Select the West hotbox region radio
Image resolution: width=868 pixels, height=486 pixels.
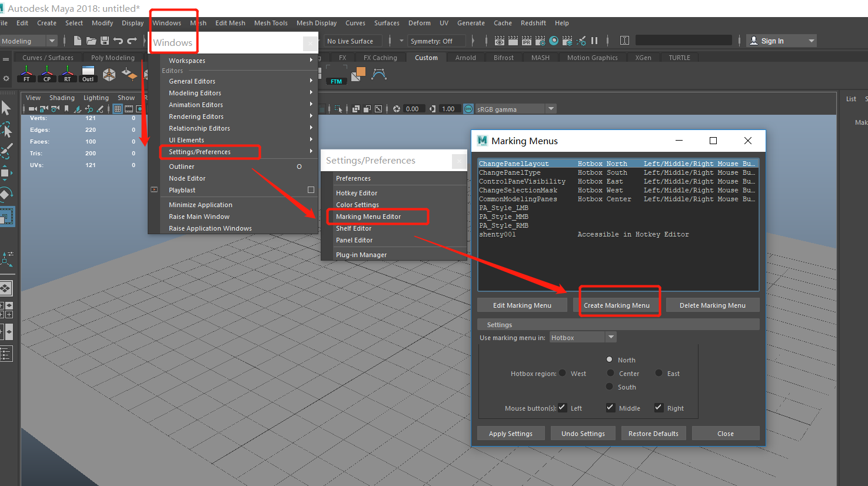coord(562,373)
